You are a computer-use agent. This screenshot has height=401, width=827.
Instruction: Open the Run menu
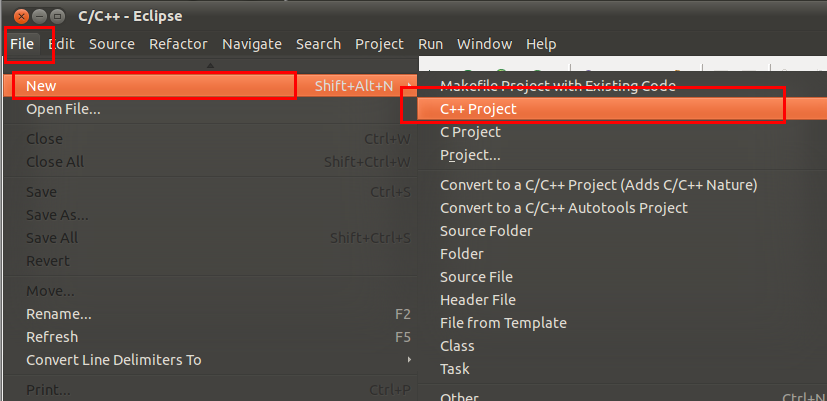click(430, 44)
